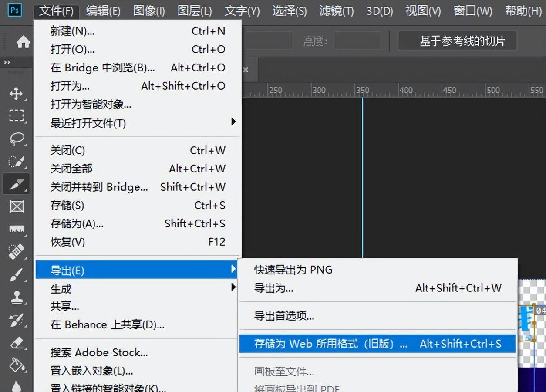546x392 pixels.
Task: Choose 打开为... menu item
Action: coord(138,86)
